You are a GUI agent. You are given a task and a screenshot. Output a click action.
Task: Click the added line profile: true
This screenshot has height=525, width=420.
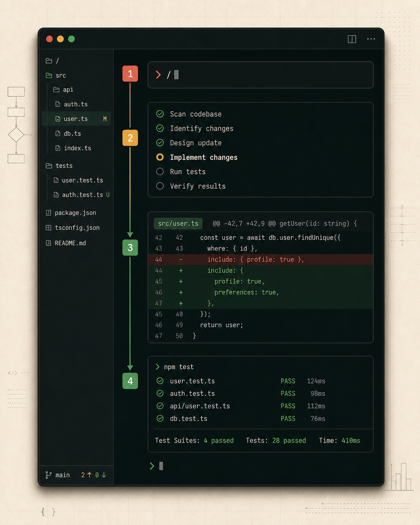(x=261, y=281)
